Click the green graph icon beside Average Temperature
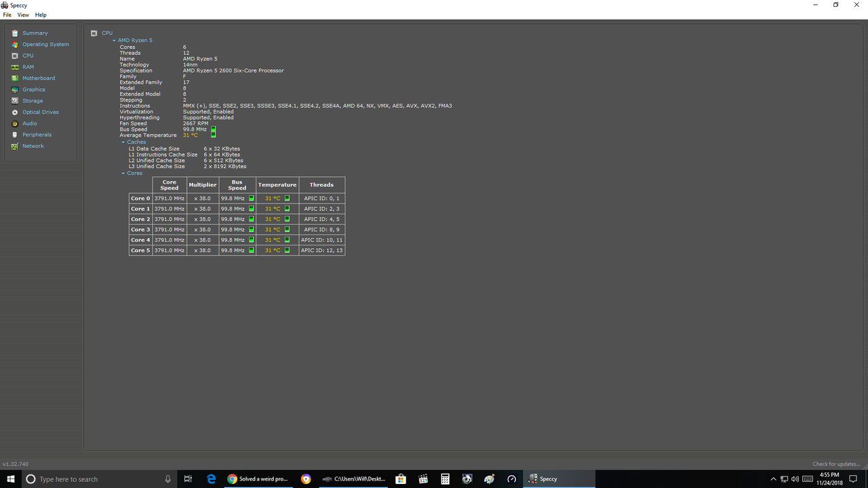The height and width of the screenshot is (488, 868). [213, 136]
